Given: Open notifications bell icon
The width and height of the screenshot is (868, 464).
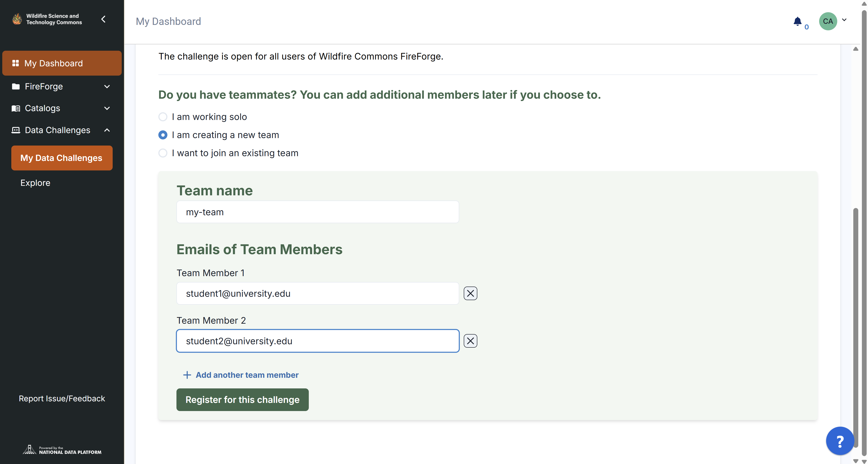Looking at the screenshot, I should (797, 21).
